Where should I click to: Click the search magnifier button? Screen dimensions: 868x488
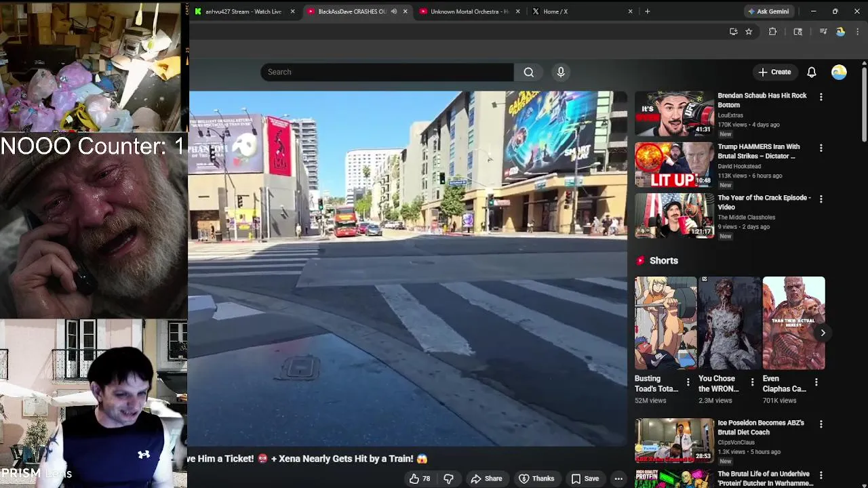coord(528,72)
